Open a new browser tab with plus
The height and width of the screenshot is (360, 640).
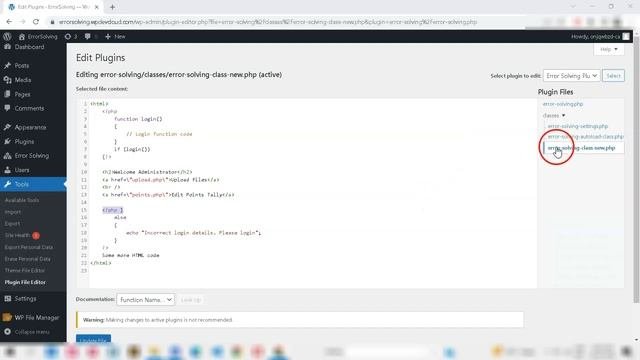click(x=112, y=7)
